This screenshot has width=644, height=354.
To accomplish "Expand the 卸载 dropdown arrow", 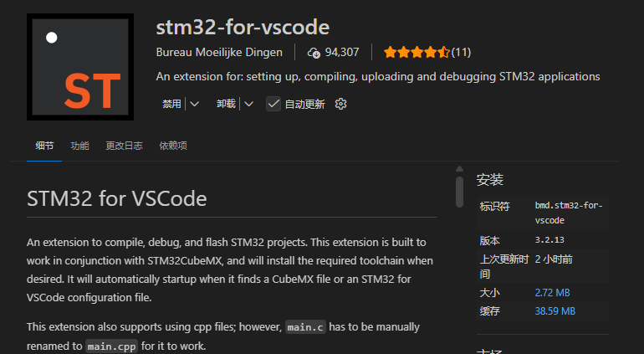I will (248, 104).
